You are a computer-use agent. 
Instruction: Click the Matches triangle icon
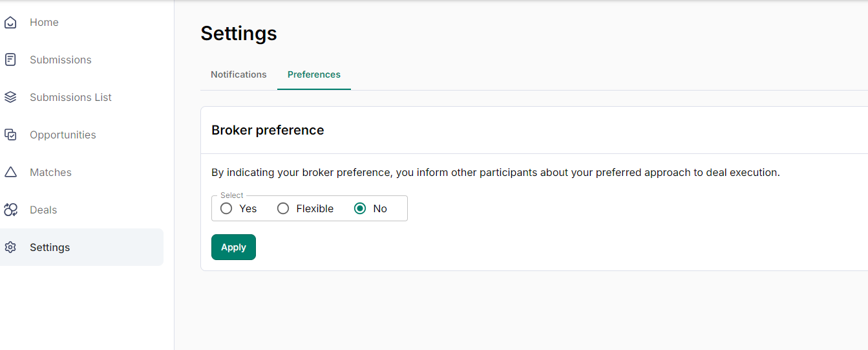tap(10, 172)
